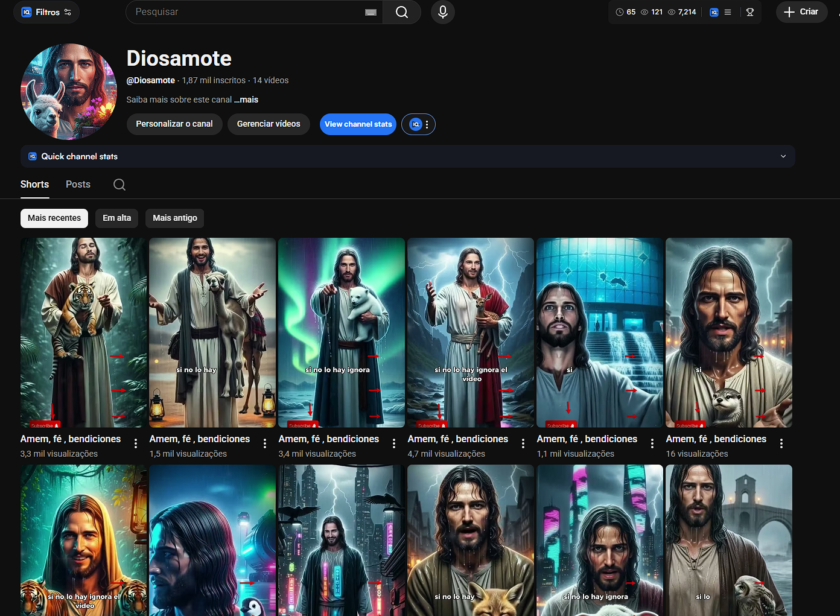840x616 pixels.
Task: Click the trophy icon in the top bar
Action: [750, 12]
